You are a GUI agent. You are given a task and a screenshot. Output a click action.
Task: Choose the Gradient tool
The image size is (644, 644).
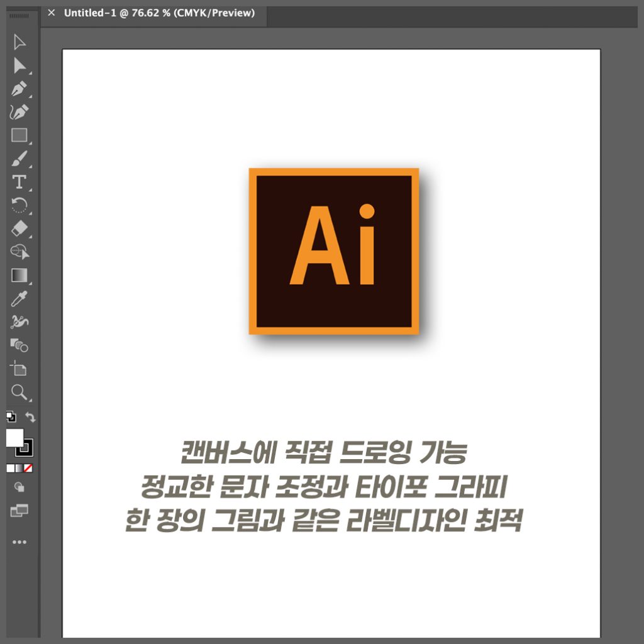tap(19, 275)
